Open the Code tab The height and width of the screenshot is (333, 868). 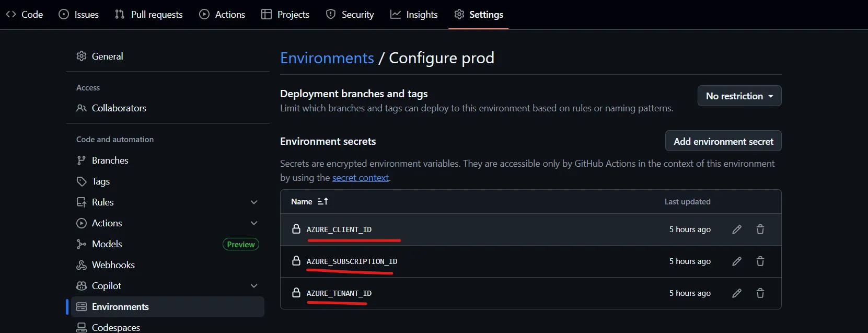pyautogui.click(x=25, y=15)
